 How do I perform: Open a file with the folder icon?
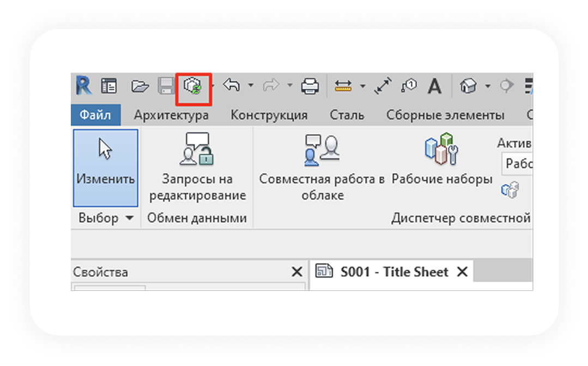click(140, 86)
